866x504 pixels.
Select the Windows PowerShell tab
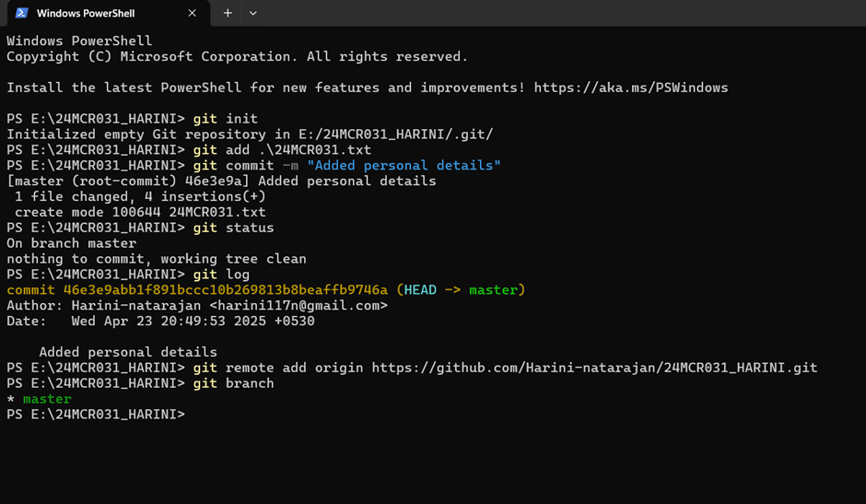pyautogui.click(x=109, y=13)
